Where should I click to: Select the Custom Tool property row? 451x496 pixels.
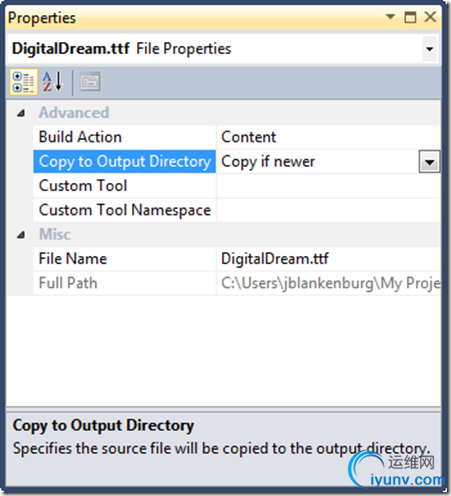(125, 186)
